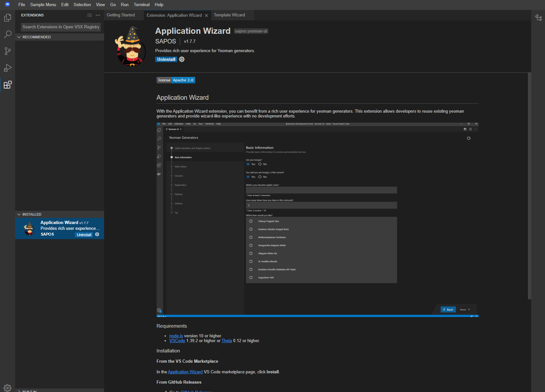This screenshot has width=545, height=392.
Task: Follow the Theia link
Action: pyautogui.click(x=227, y=341)
